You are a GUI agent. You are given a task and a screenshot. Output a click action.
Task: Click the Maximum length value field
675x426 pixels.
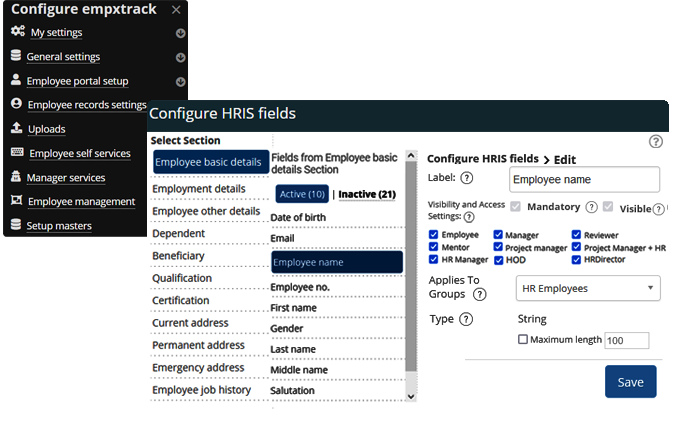(x=627, y=340)
